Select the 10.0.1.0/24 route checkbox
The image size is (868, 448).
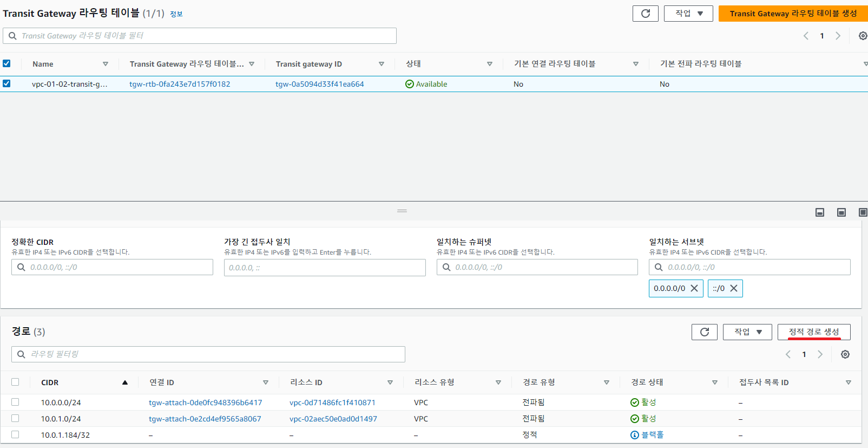point(15,418)
